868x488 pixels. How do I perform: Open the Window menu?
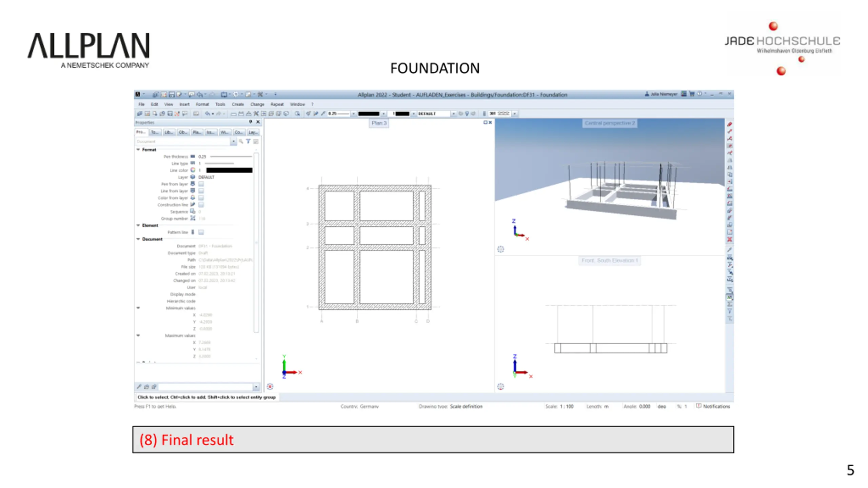click(x=297, y=104)
